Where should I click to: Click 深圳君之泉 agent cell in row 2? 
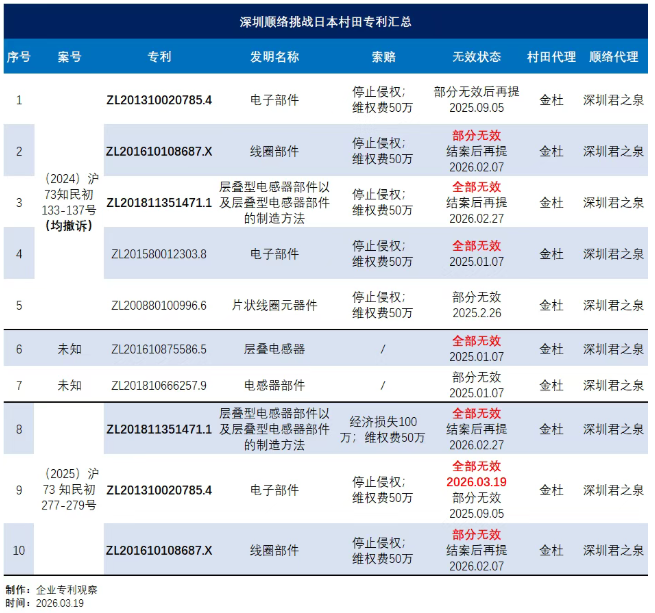[x=614, y=151]
